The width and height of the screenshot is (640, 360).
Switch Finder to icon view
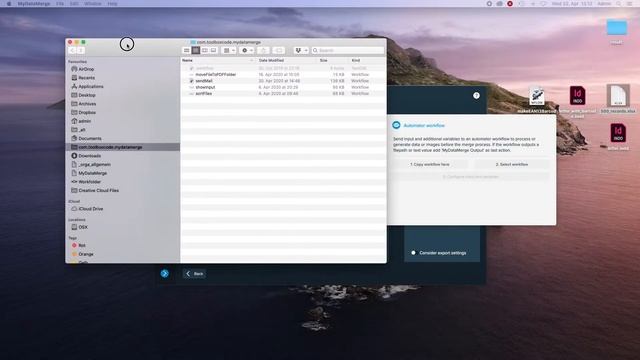point(187,50)
